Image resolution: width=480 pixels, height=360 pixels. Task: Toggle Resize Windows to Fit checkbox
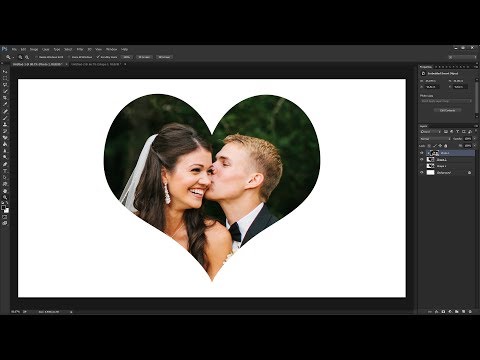pyautogui.click(x=36, y=57)
